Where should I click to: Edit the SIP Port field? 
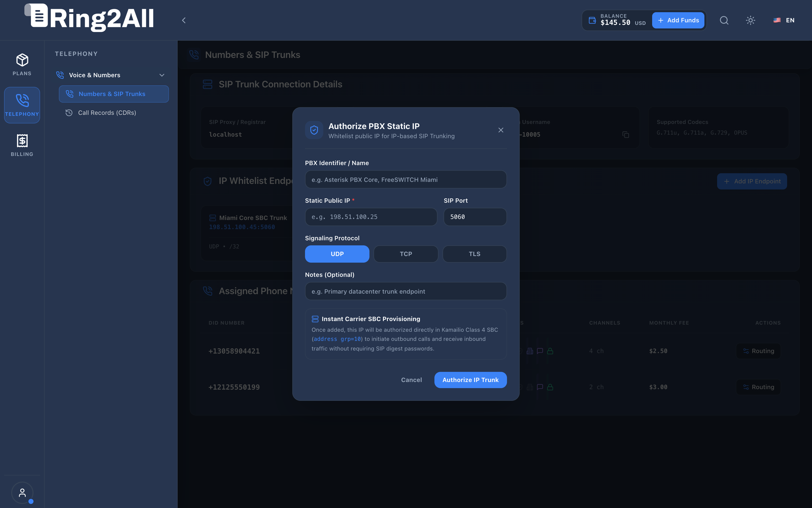pos(475,217)
